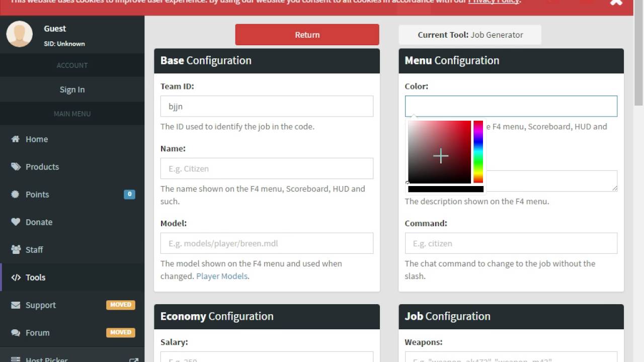
Task: Click the Points count badge 0
Action: 129,194
